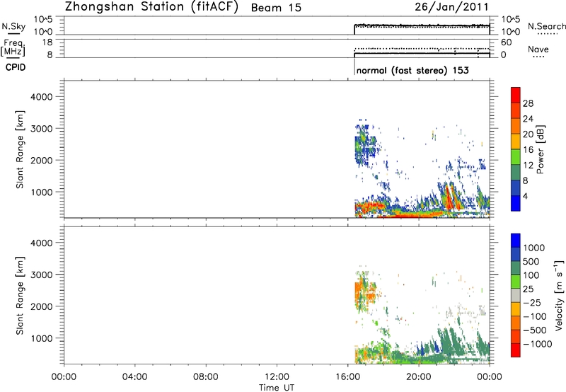Screen dimensions: 566x392
Task: Click the Velocity [m s⁻¹] colorbar title
Action: point(559,295)
